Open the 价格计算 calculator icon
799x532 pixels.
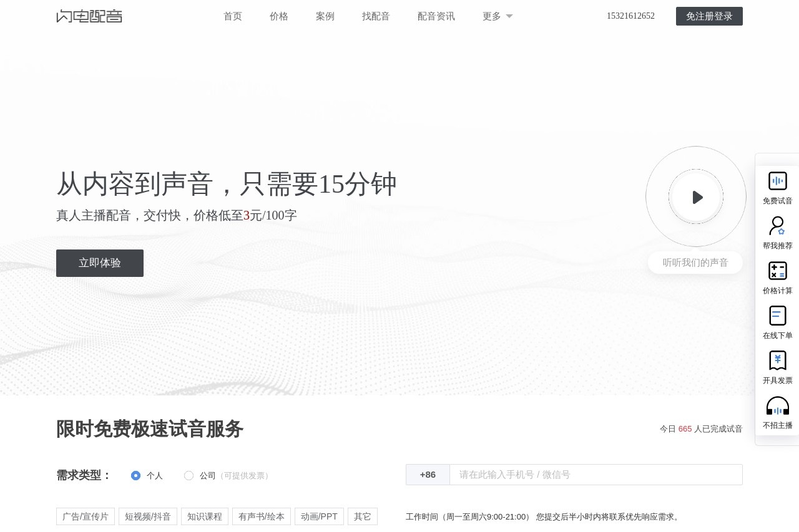(778, 275)
